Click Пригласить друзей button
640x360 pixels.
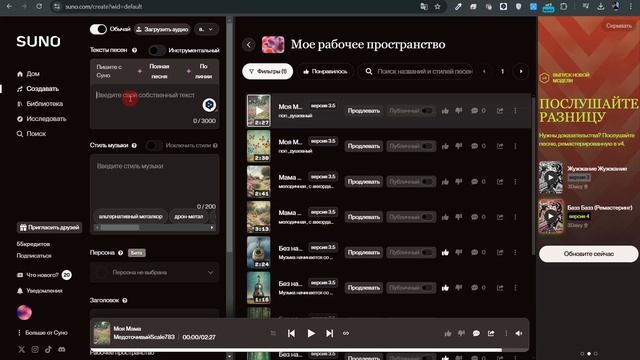point(49,227)
